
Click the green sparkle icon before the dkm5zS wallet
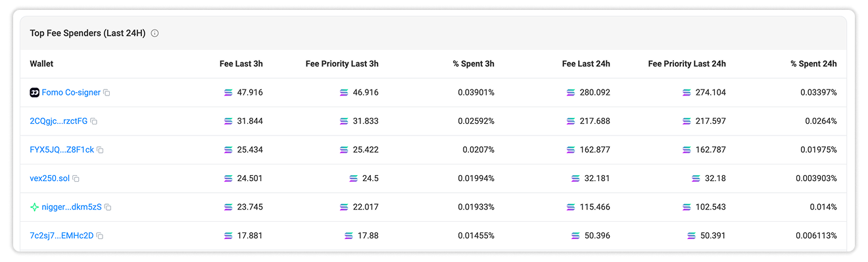coord(35,207)
